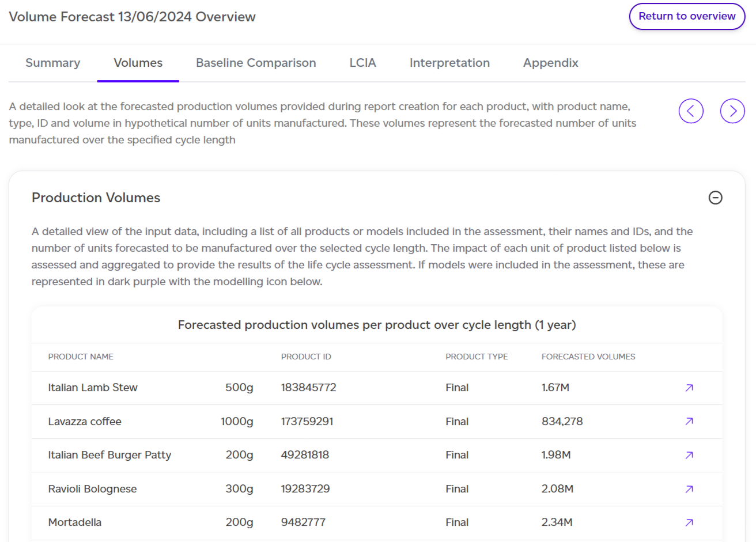Screen dimensions: 756x542
Task: Open the Baseline Comparison tab
Action: 256,63
